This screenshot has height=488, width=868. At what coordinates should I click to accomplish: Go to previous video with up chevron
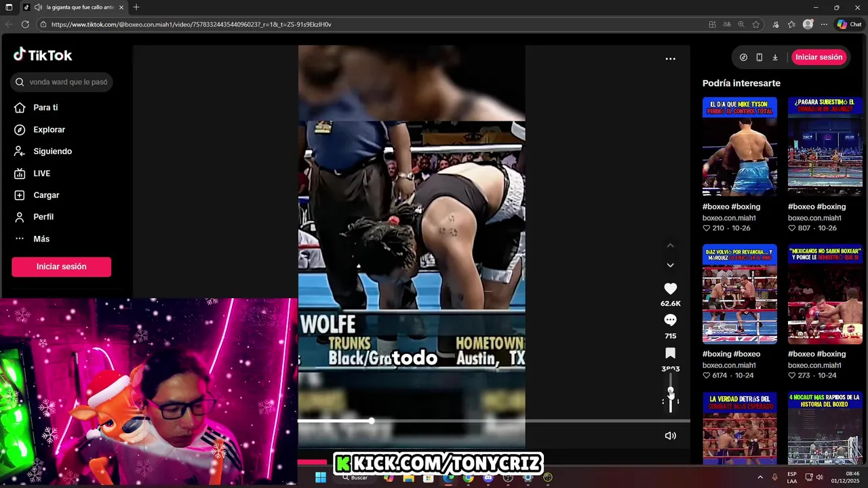670,245
